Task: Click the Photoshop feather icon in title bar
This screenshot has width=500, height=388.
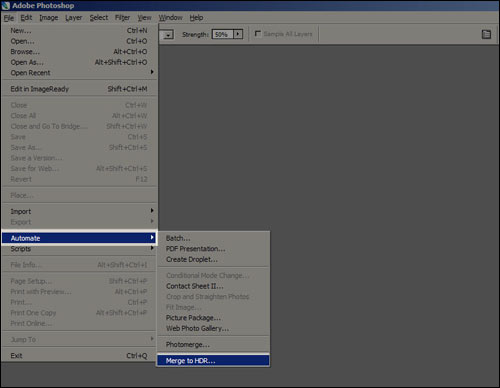Action: pos(6,5)
